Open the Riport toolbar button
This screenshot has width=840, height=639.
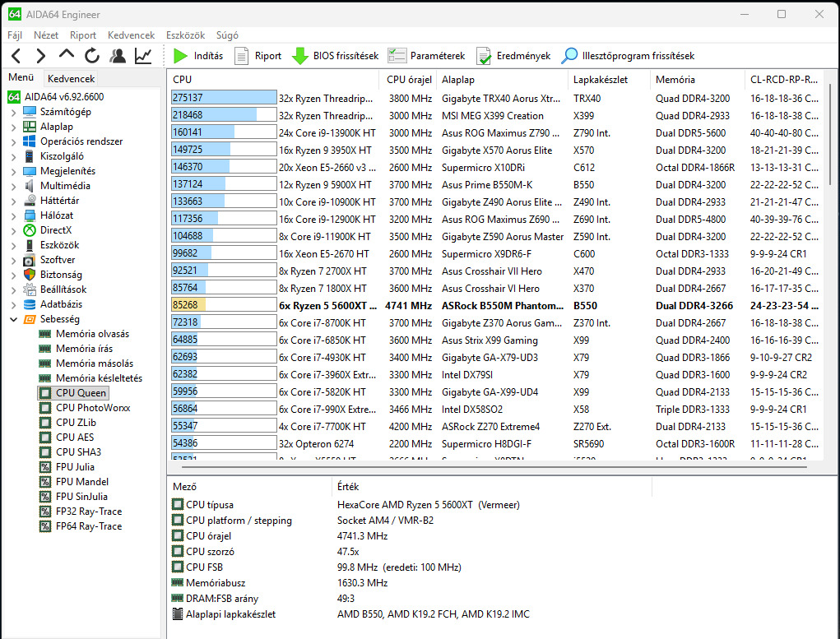point(258,56)
